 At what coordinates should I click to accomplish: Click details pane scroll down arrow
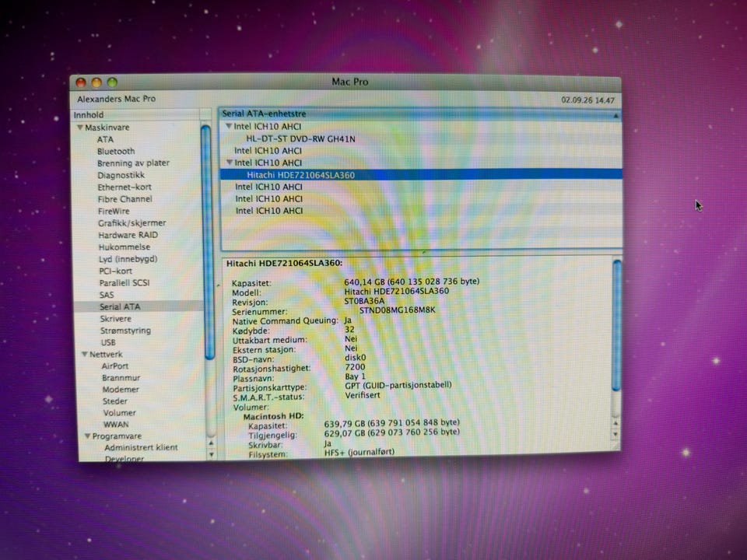(615, 434)
